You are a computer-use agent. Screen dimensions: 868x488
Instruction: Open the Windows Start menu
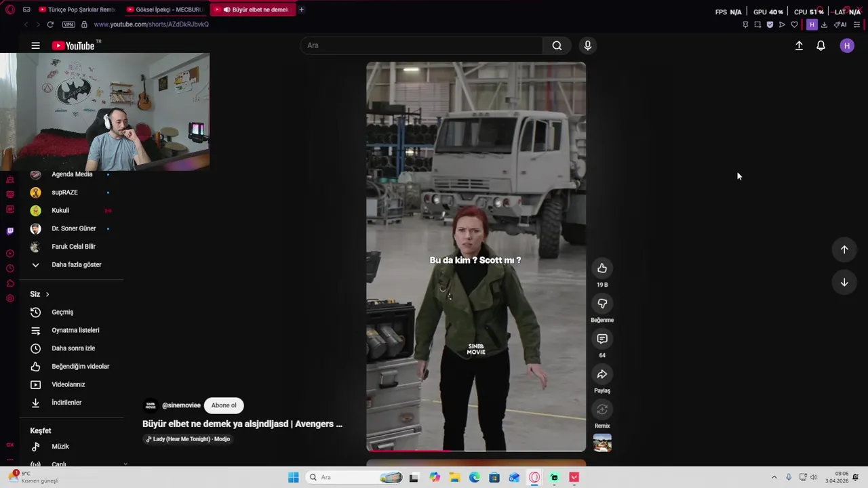tap(293, 477)
